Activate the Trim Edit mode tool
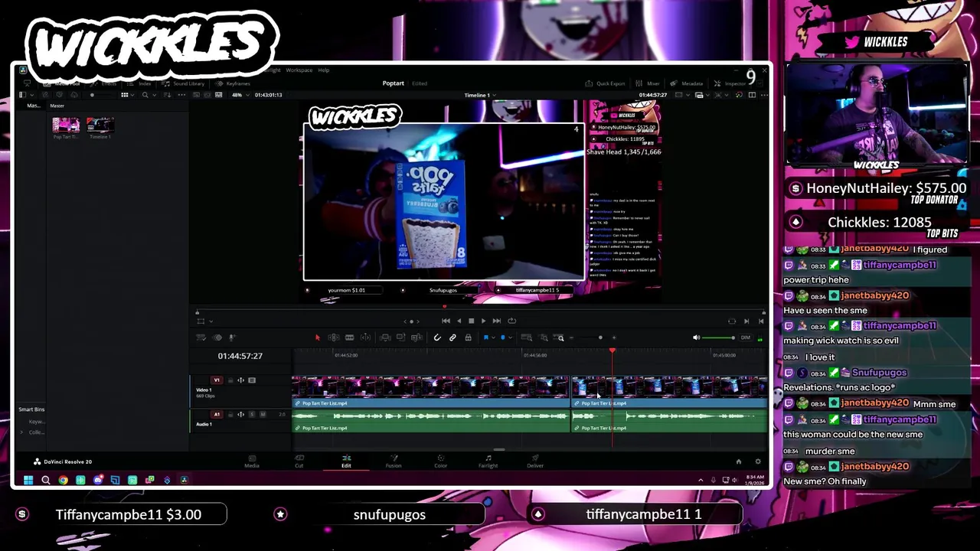Image resolution: width=980 pixels, height=551 pixels. 334,337
